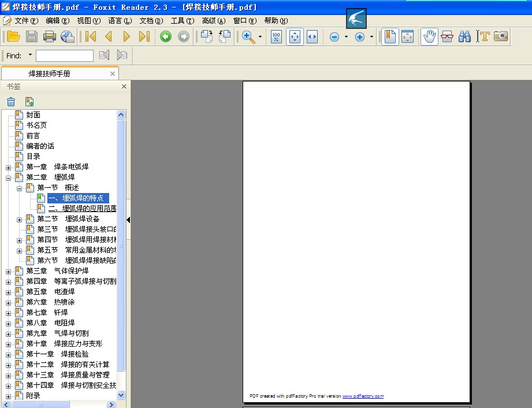Screen dimensions: 532x408
Task: Go back to the previous view (green arrow)
Action: [x=166, y=36]
